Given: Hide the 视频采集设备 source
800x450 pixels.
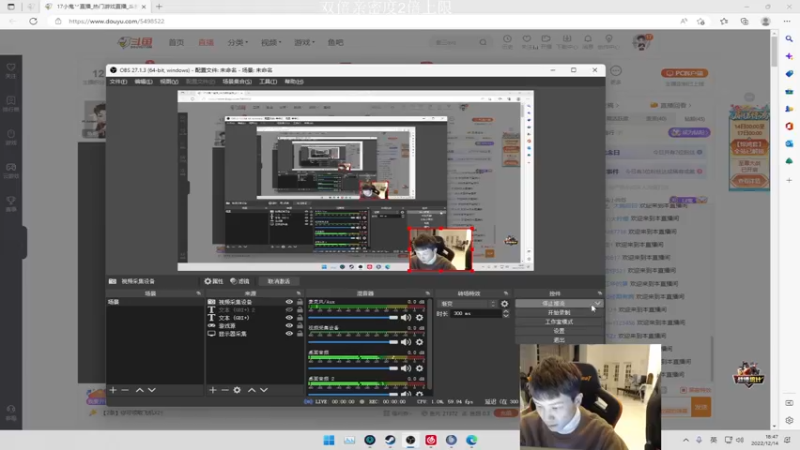Looking at the screenshot, I should [x=289, y=302].
